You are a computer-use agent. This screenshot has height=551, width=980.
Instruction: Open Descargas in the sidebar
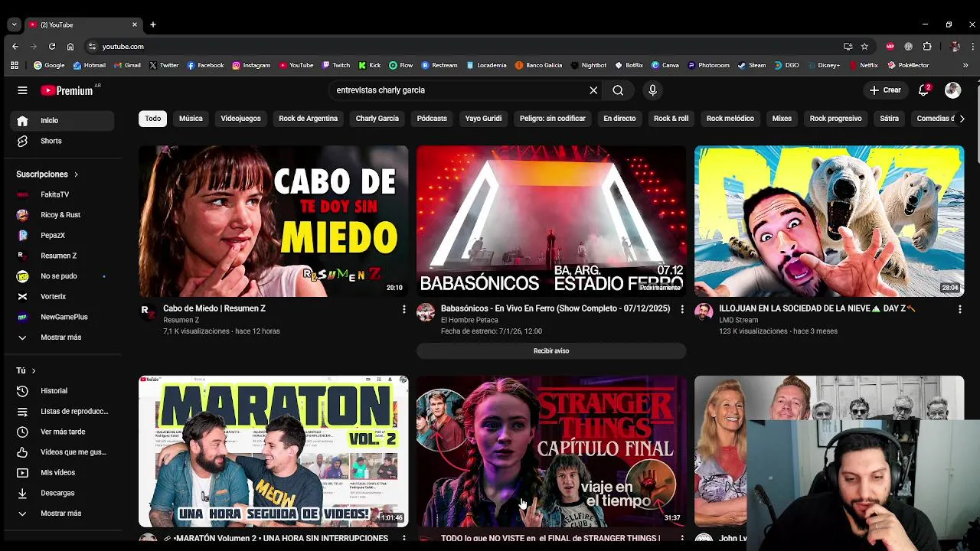tap(62, 493)
